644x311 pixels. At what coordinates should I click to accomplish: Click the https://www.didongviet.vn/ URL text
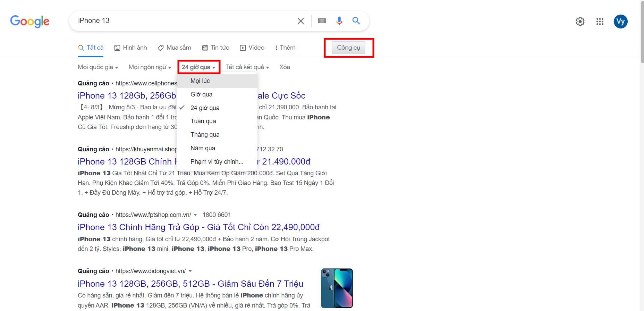click(x=151, y=271)
